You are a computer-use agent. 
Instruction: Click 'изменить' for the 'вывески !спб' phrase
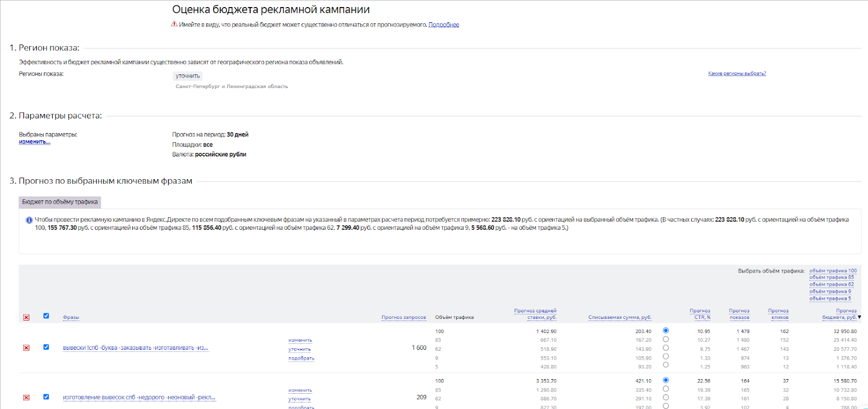pyautogui.click(x=300, y=340)
